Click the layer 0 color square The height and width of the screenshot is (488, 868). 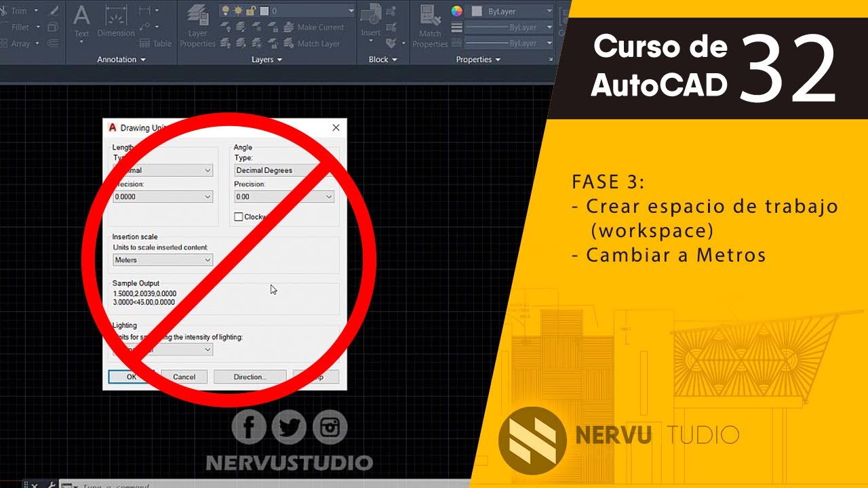click(x=264, y=11)
